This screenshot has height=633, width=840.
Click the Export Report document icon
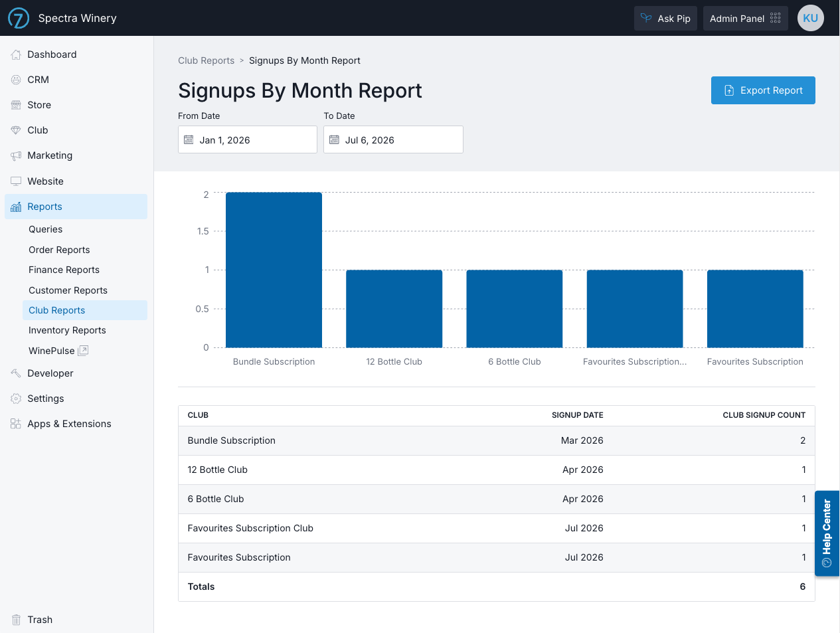729,90
